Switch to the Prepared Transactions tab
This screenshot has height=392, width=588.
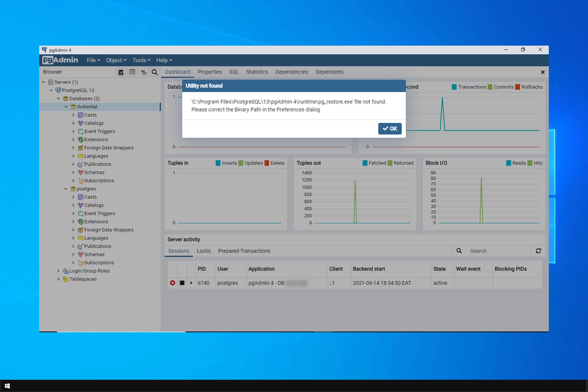[x=244, y=251]
